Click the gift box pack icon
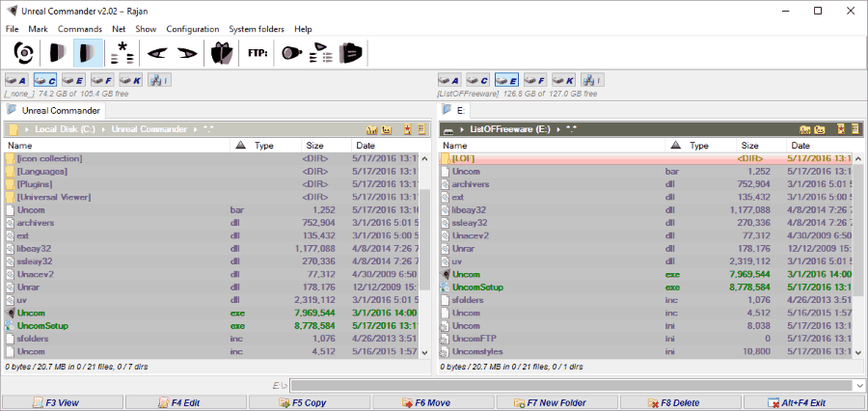The image size is (868, 411). pyautogui.click(x=222, y=53)
